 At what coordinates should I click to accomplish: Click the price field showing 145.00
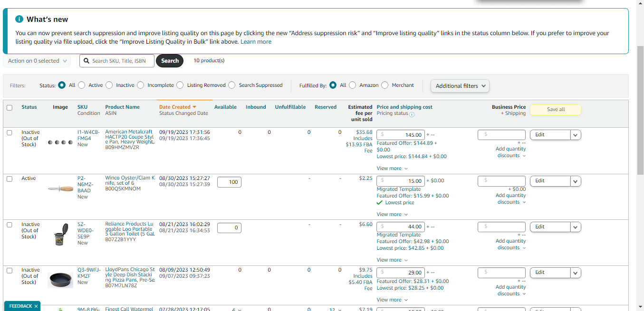click(401, 135)
